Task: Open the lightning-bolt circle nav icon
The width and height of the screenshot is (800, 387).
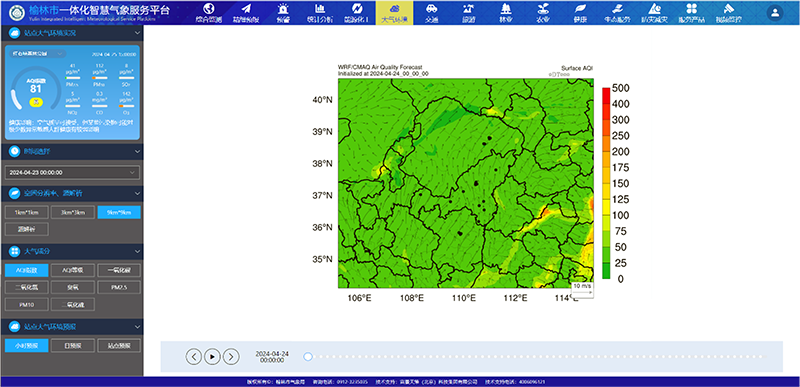Action: click(x=357, y=9)
